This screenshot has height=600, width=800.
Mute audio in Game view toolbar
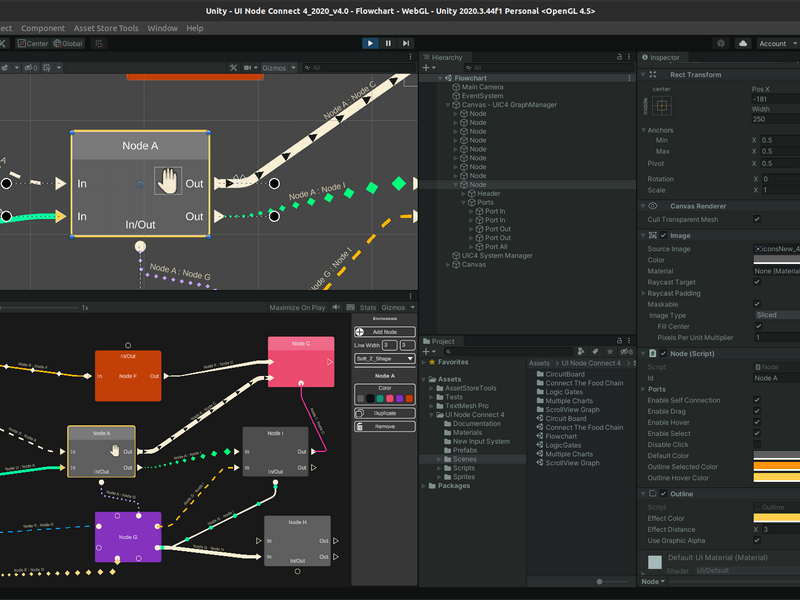[336, 307]
